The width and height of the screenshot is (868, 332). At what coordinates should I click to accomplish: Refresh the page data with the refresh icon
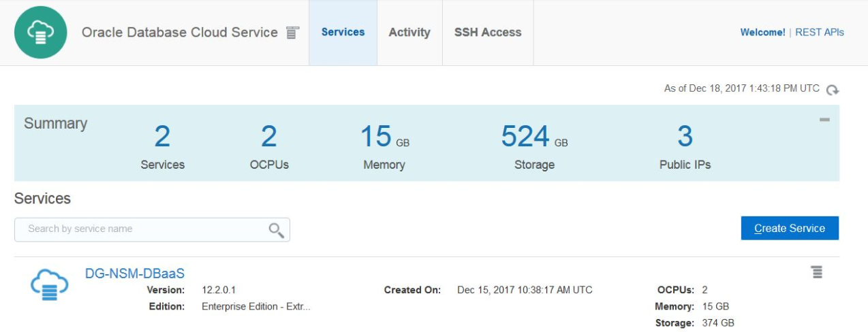point(832,90)
